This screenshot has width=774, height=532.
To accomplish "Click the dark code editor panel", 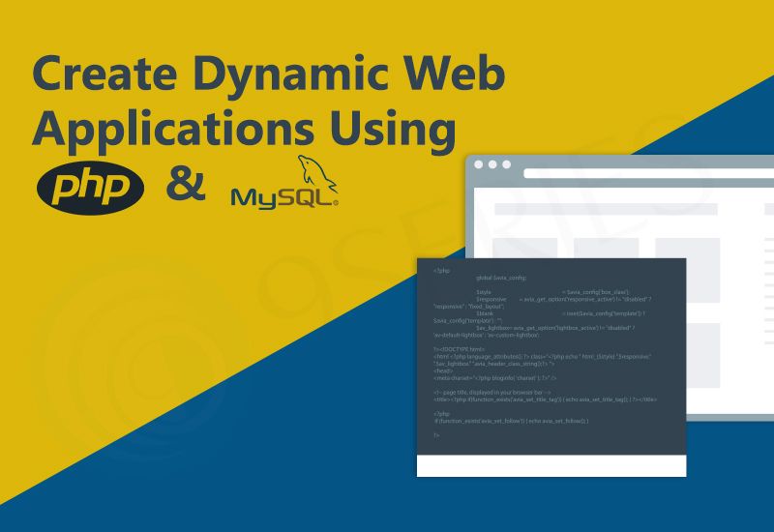I will [551, 356].
